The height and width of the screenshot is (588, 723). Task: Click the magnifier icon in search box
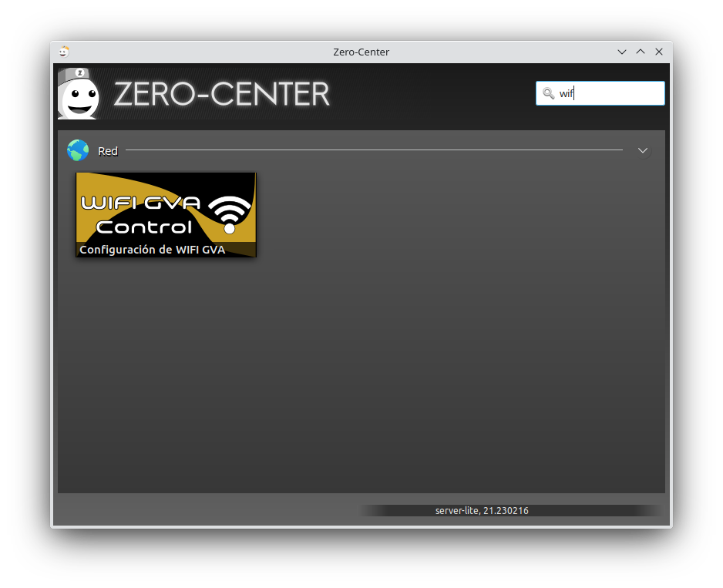[x=548, y=93]
